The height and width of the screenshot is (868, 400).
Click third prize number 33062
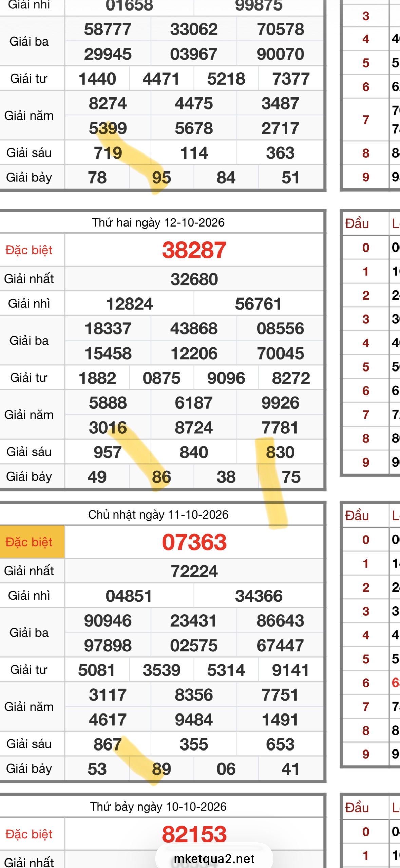click(x=194, y=29)
